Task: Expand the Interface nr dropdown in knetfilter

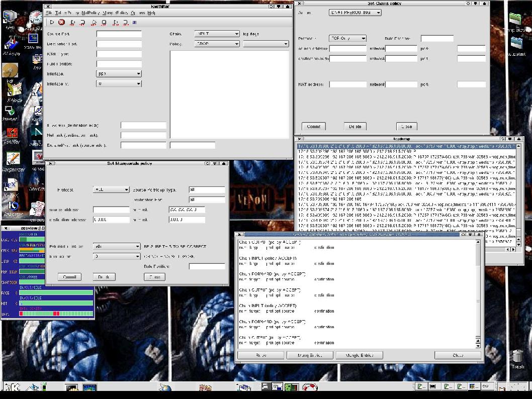Action: [119, 83]
